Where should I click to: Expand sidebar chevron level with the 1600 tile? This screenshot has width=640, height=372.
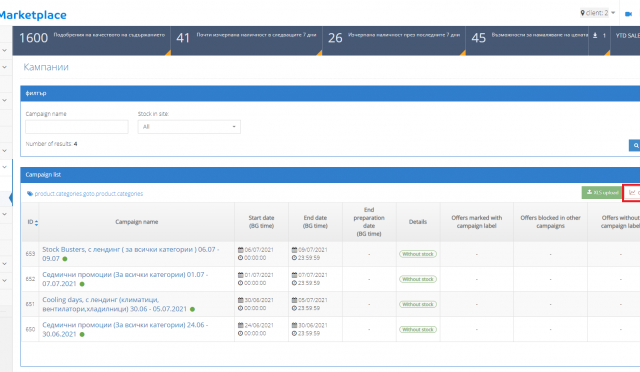4,50
